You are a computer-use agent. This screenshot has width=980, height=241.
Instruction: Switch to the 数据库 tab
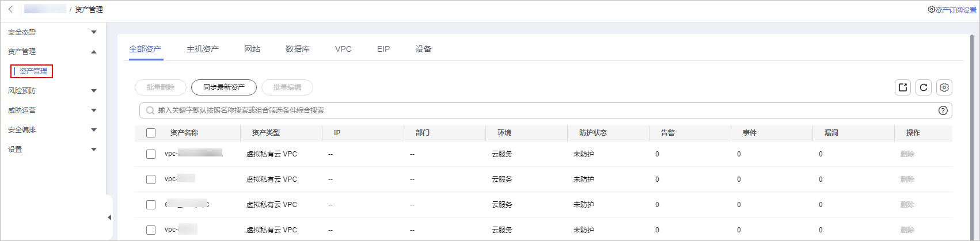298,49
